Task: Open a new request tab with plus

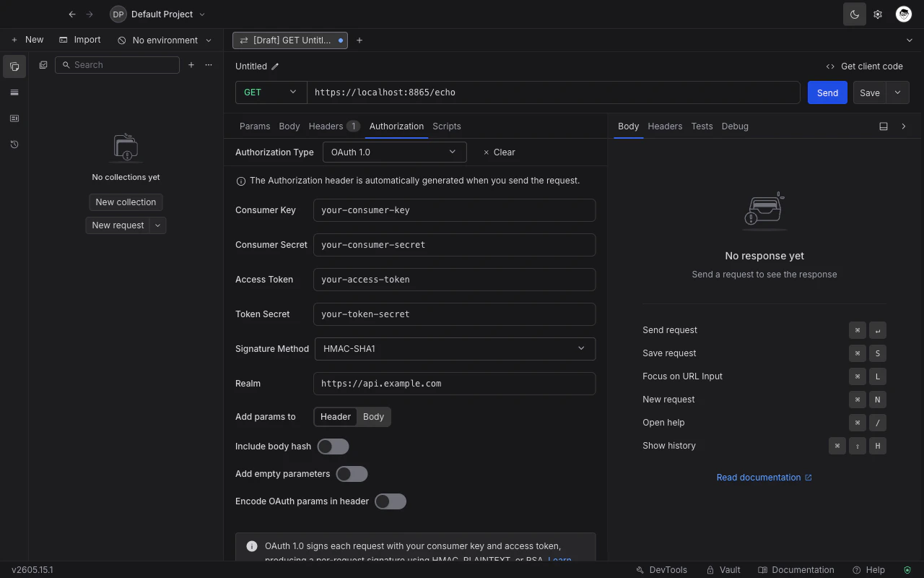Action: (359, 40)
